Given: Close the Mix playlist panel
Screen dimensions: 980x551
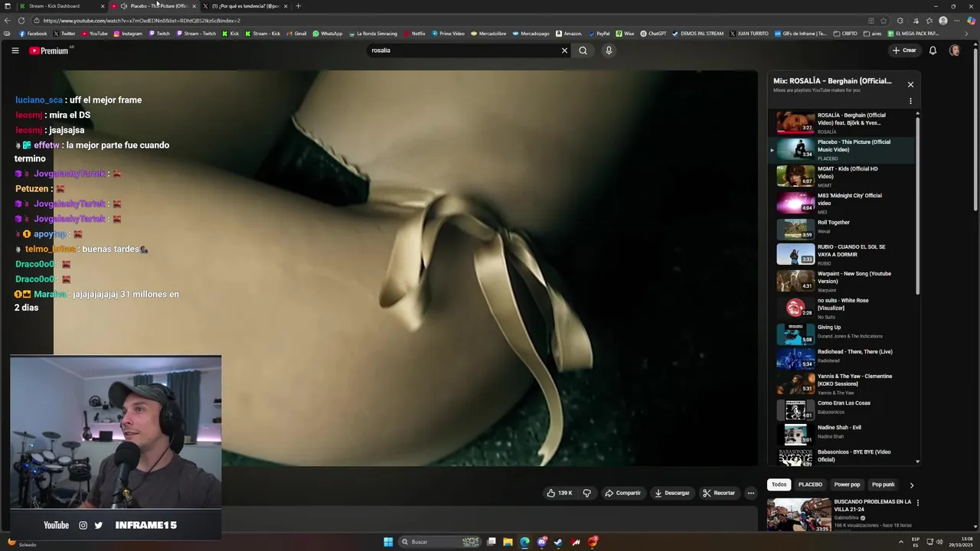Looking at the screenshot, I should click(x=910, y=84).
